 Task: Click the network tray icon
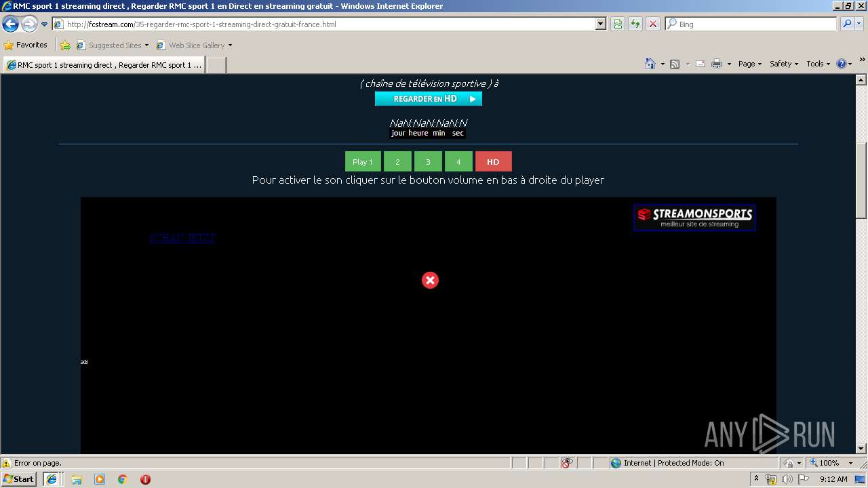[x=771, y=479]
